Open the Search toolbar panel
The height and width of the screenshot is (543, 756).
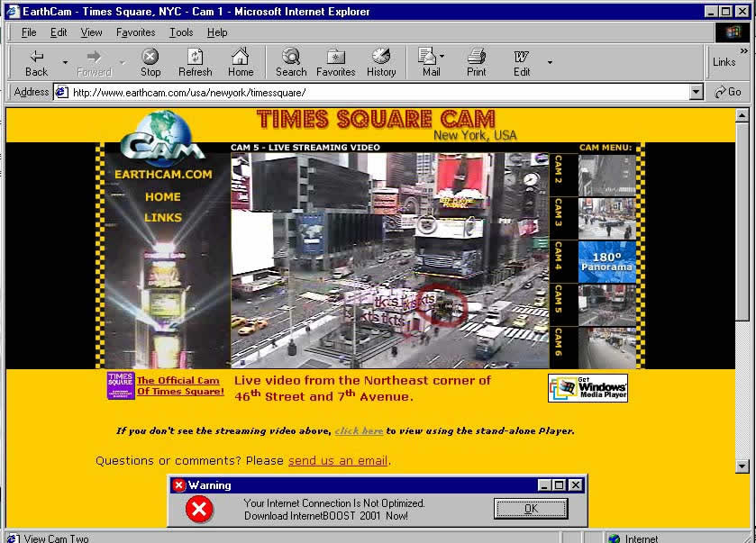tap(291, 63)
